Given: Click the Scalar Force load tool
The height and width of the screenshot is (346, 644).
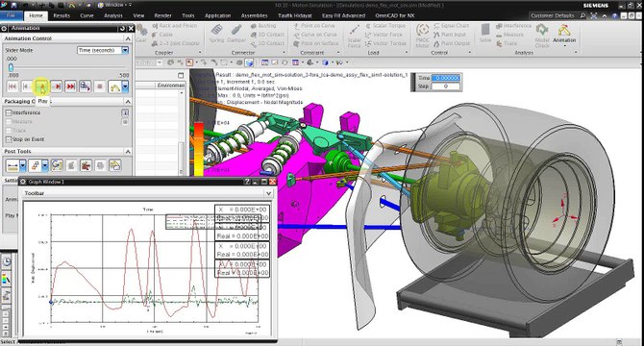Looking at the screenshot, I should tap(355, 37).
